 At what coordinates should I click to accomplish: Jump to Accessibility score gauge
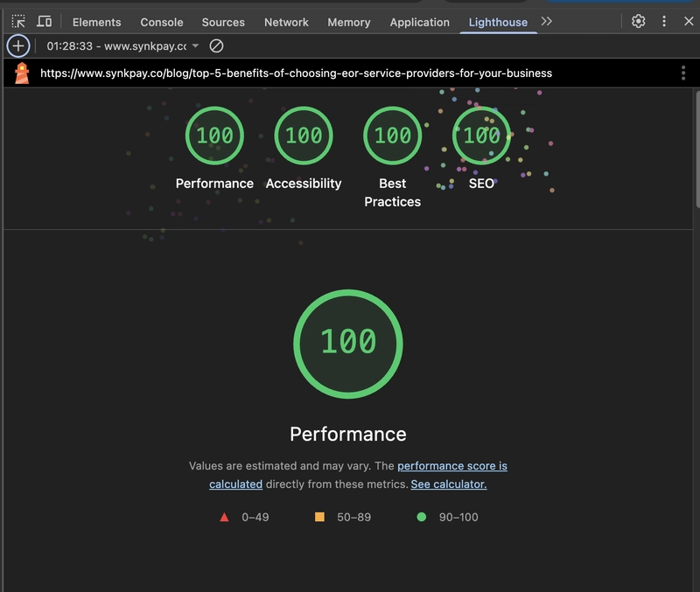(x=304, y=136)
